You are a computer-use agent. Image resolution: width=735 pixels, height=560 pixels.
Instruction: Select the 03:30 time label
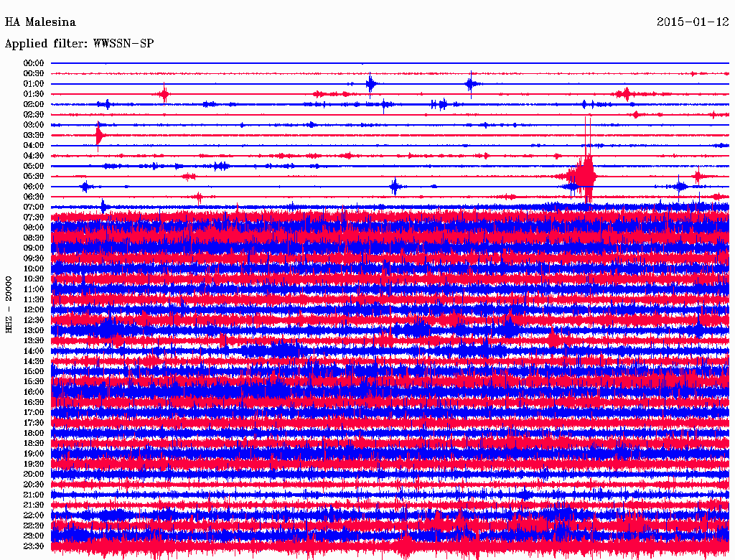coord(34,135)
